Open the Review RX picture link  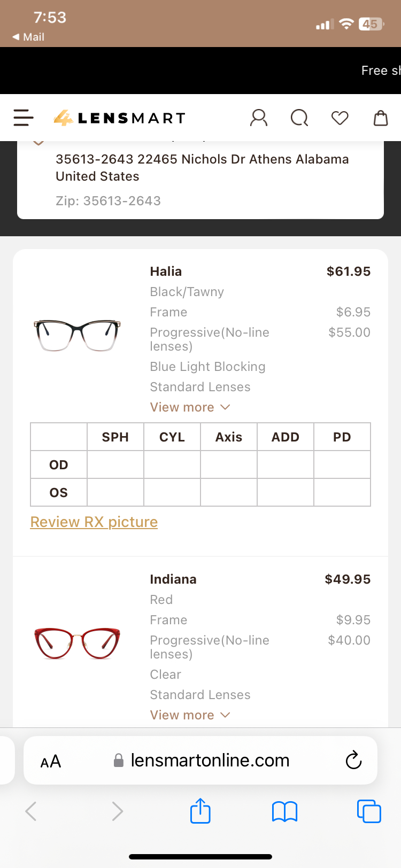click(x=94, y=522)
